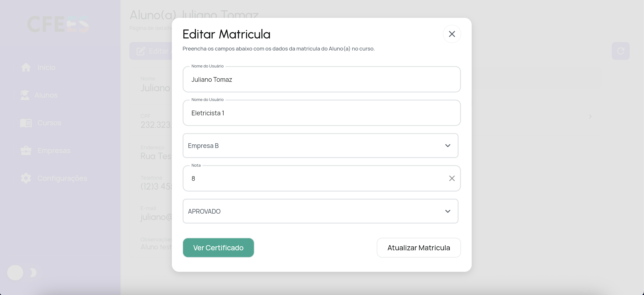Screen dimensions: 644x295
Task: Select Alunos in the sidebar menu
Action: [x=46, y=95]
